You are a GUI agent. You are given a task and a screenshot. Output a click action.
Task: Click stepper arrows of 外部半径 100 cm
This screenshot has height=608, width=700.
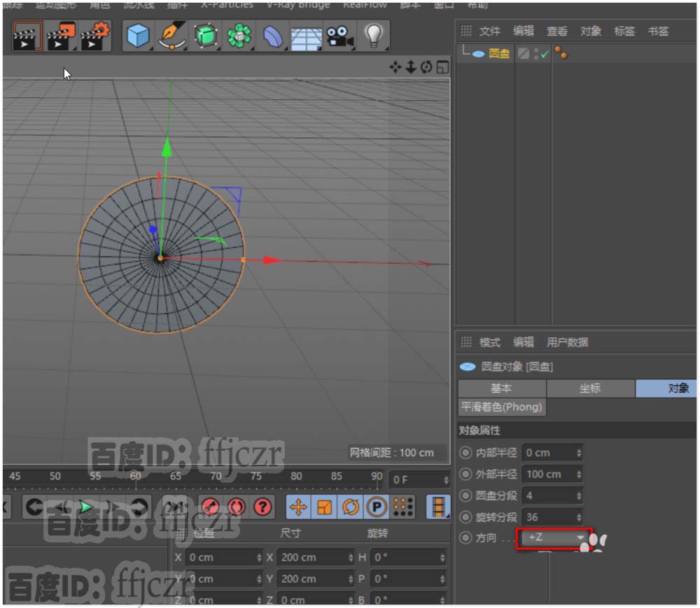[x=579, y=474]
